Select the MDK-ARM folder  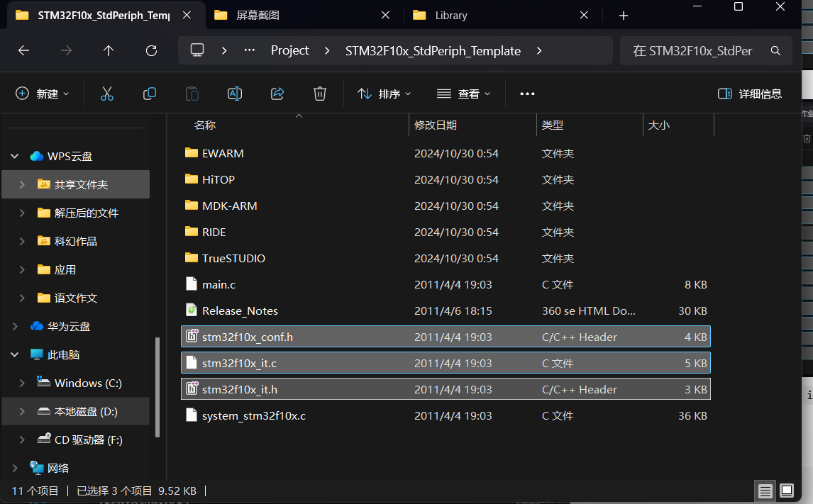click(x=446, y=206)
